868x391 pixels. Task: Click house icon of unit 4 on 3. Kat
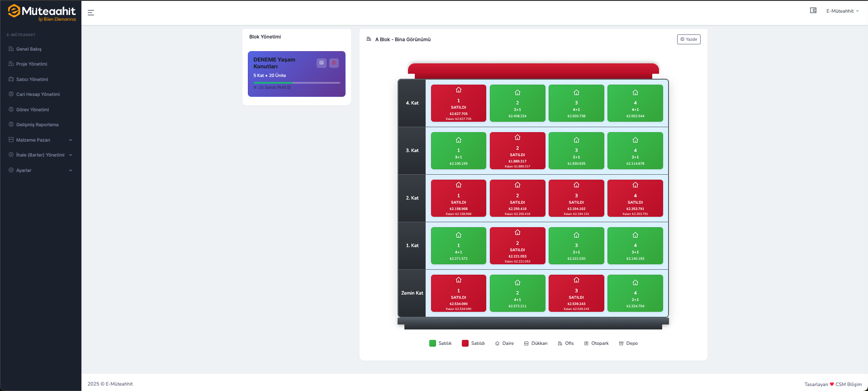pyautogui.click(x=635, y=140)
